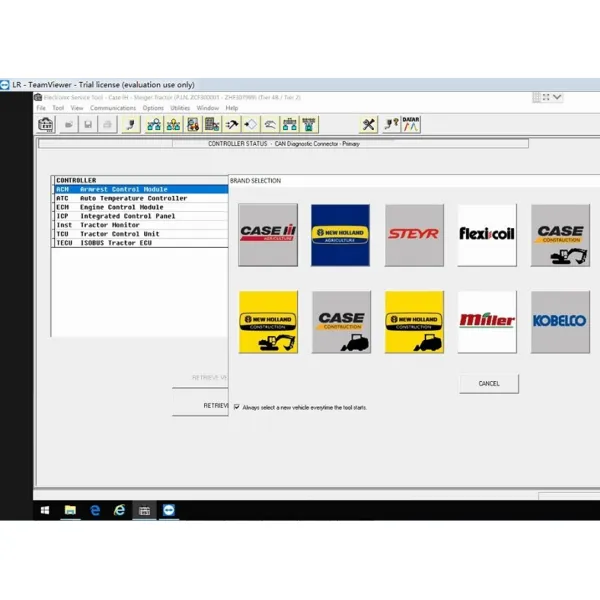Select the Inst Tractor Monitor row
Image resolution: width=600 pixels, height=600 pixels.
tap(141, 225)
